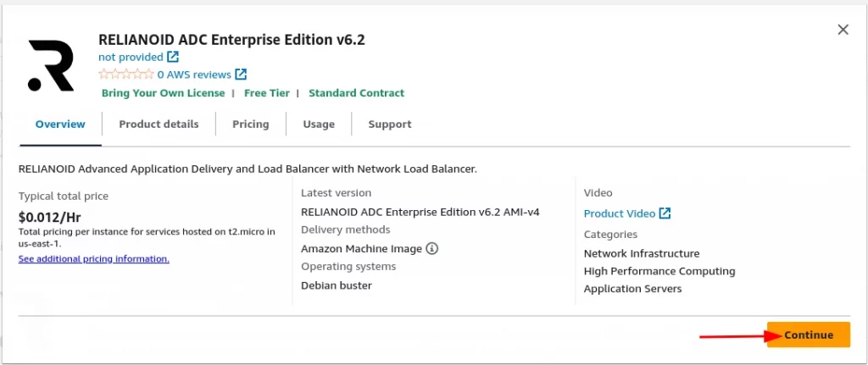This screenshot has width=868, height=365.
Task: Click the orange Continue button
Action: point(808,335)
